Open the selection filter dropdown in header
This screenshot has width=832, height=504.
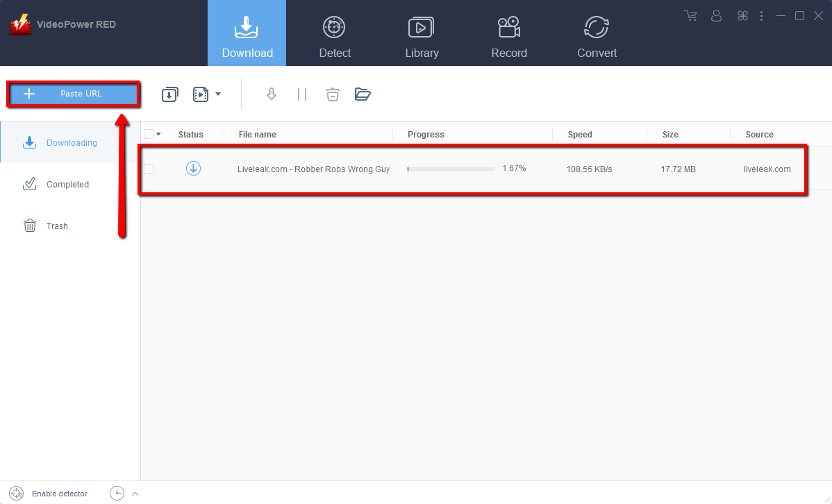click(x=158, y=133)
